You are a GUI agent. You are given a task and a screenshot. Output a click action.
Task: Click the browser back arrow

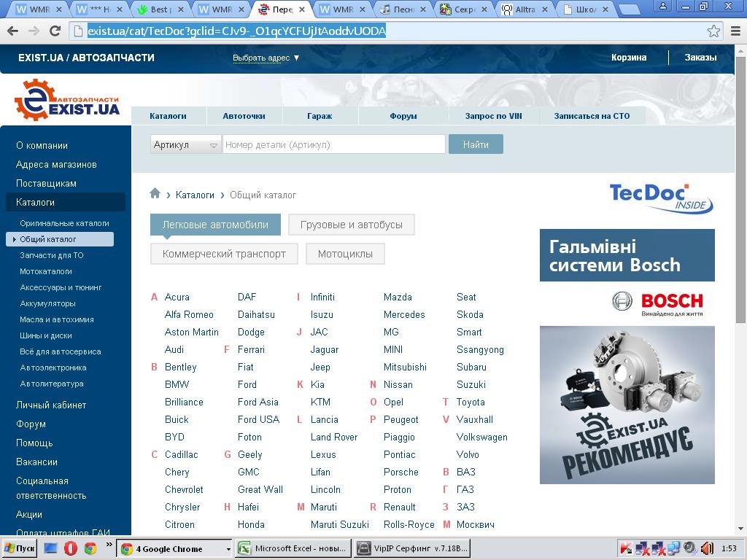click(13, 31)
